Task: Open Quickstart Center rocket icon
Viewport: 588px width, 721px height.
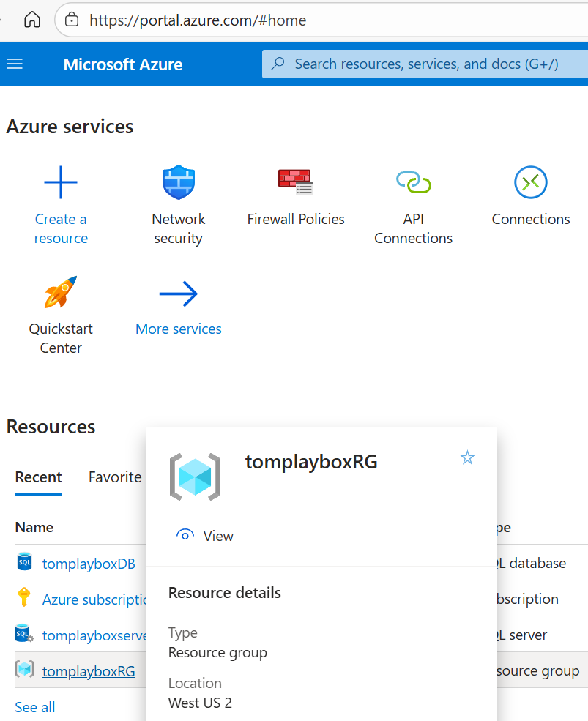Action: point(61,292)
